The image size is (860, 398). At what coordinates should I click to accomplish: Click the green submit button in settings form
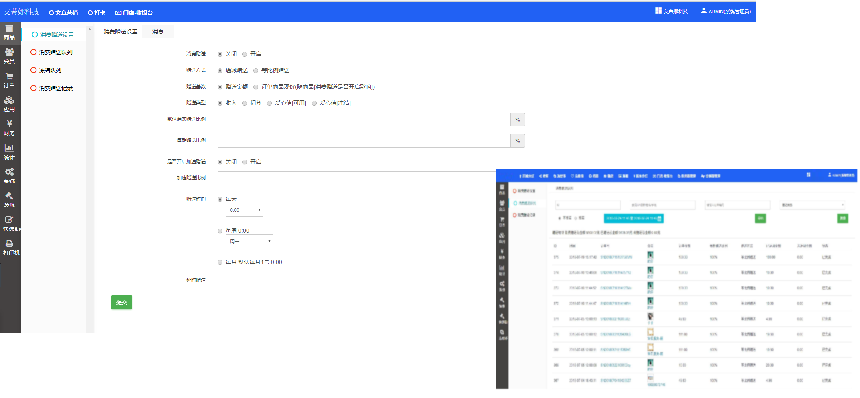pyautogui.click(x=121, y=302)
